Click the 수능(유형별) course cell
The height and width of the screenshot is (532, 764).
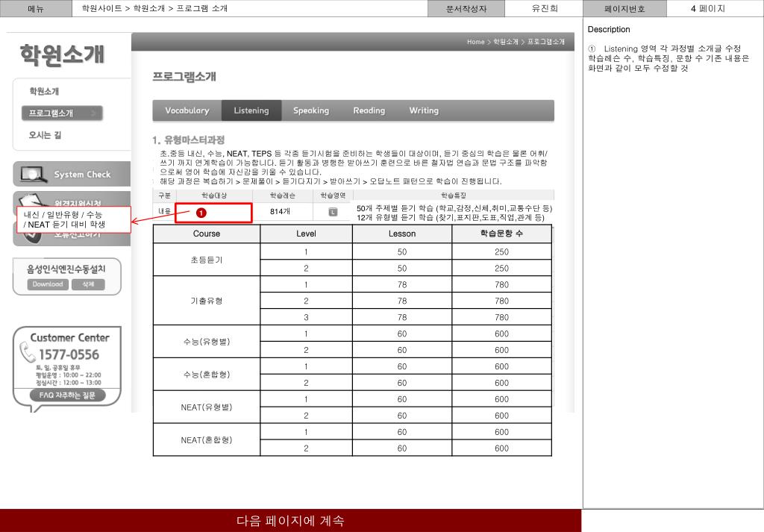click(207, 342)
